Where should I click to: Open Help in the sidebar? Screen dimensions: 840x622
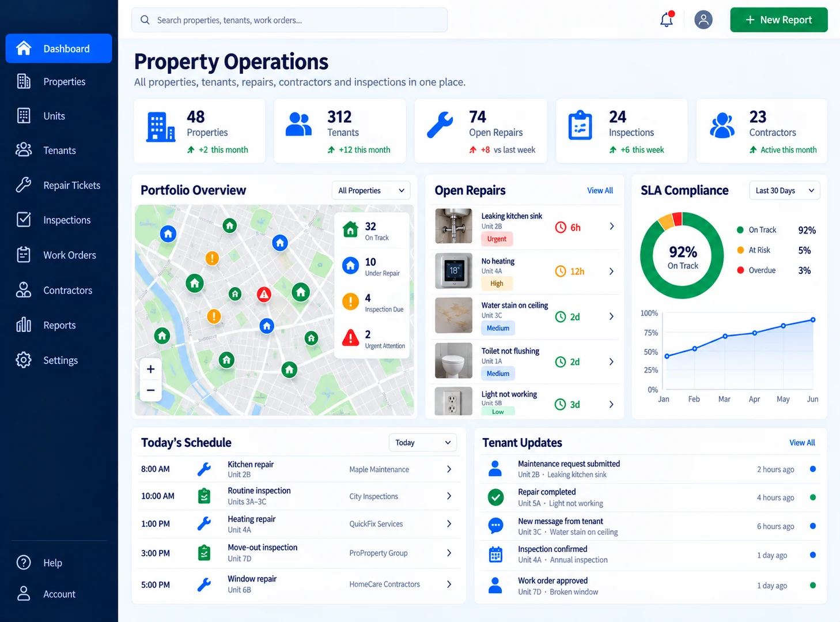pos(59,563)
